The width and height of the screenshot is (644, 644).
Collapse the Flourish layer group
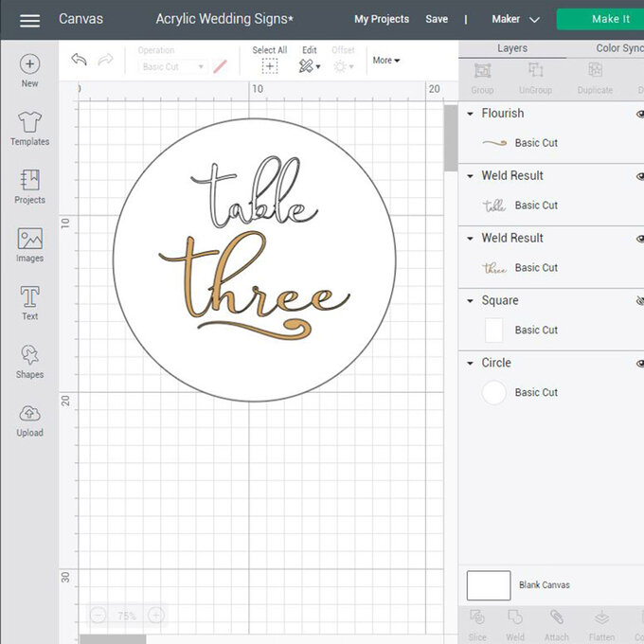[471, 114]
